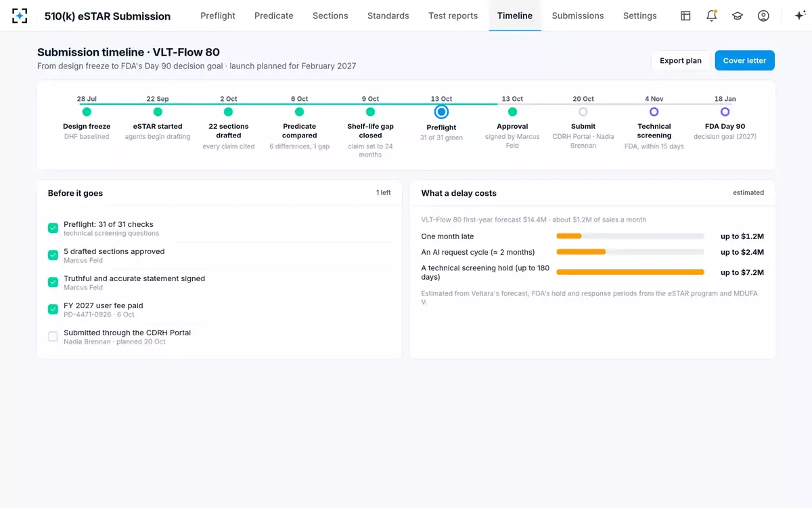This screenshot has width=812, height=508.
Task: Select the current Preflight timeline marker
Action: coord(441,112)
